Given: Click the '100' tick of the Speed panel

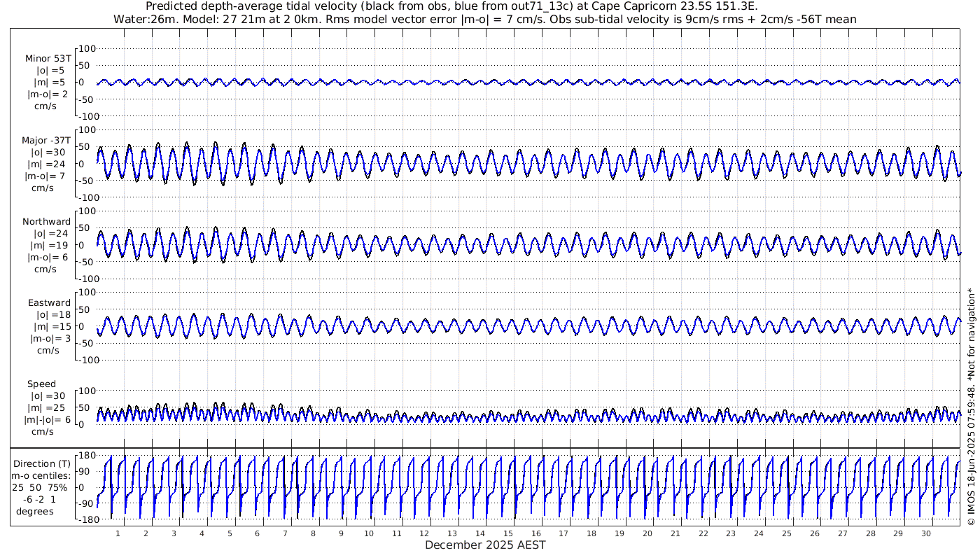Looking at the screenshot, I should 87,391.
